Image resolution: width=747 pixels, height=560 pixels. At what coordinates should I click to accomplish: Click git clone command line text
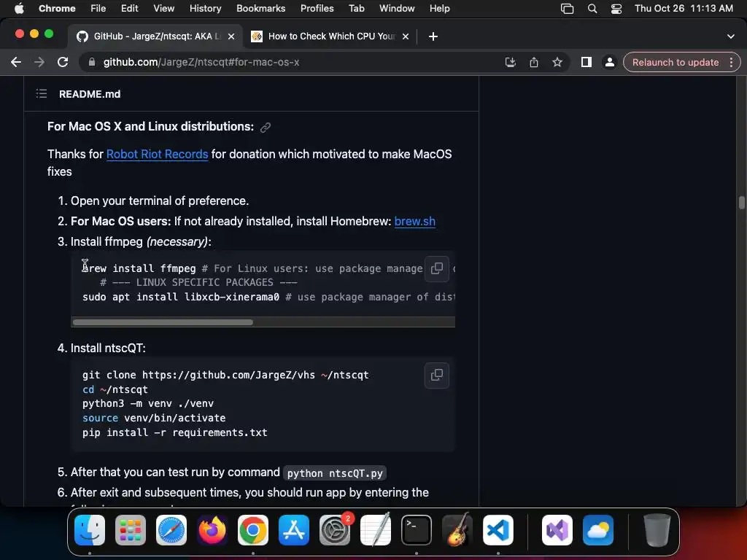(225, 376)
